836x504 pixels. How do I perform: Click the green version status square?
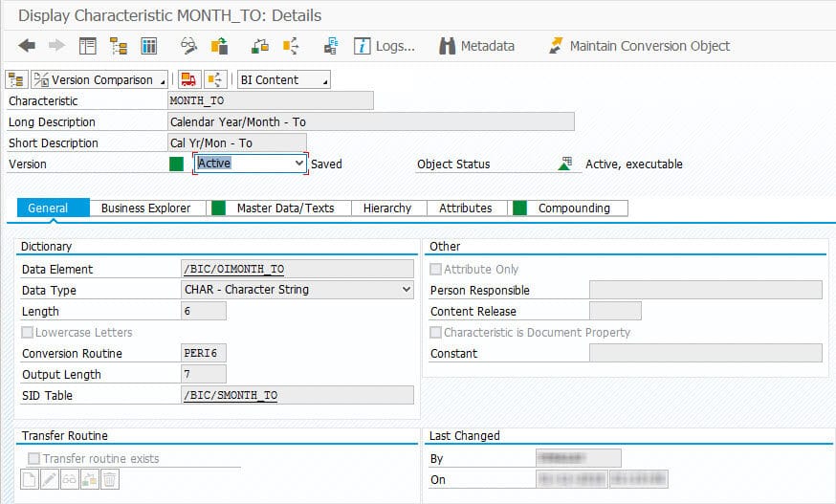(x=176, y=164)
